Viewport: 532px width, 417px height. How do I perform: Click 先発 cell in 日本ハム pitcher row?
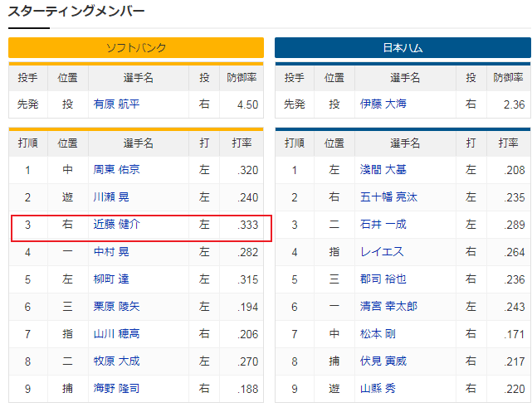295,104
